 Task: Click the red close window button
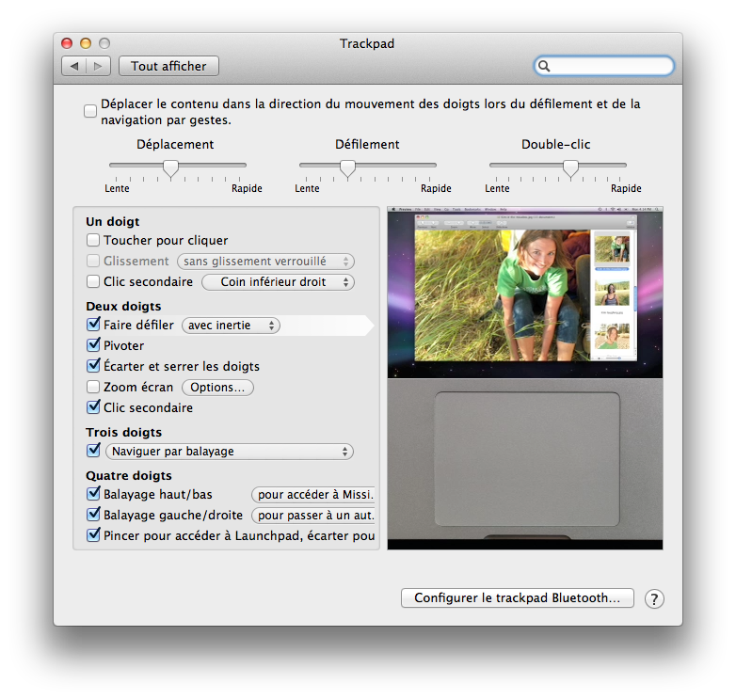point(67,43)
